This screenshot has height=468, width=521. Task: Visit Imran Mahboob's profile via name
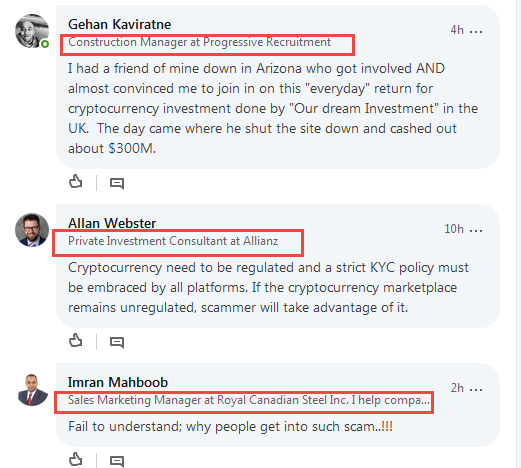[x=118, y=382]
